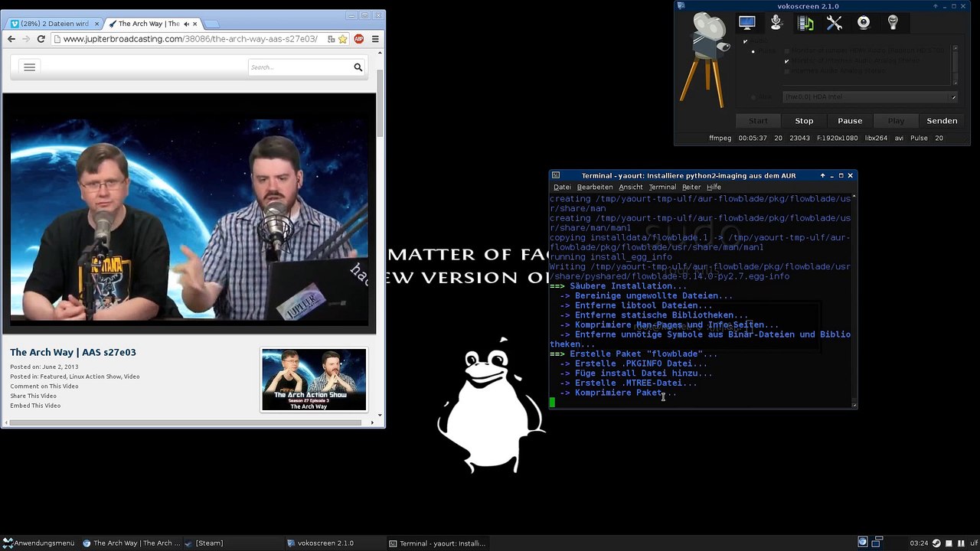Open 'The Arch Way | AAS s27e03' title link

tap(73, 352)
